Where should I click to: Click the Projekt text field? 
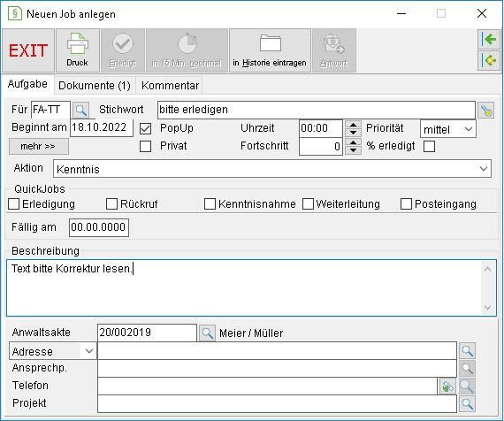pyautogui.click(x=277, y=403)
